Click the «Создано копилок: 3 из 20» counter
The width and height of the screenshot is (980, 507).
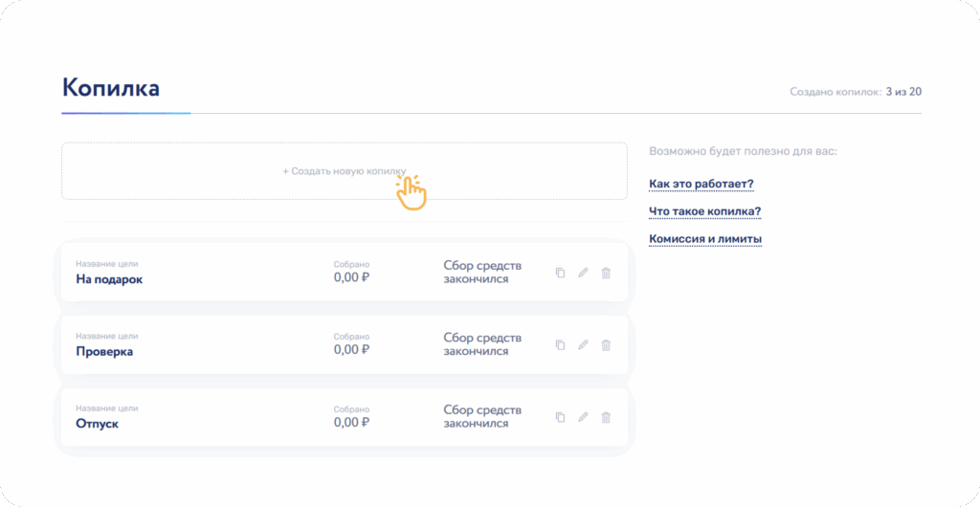(x=855, y=92)
